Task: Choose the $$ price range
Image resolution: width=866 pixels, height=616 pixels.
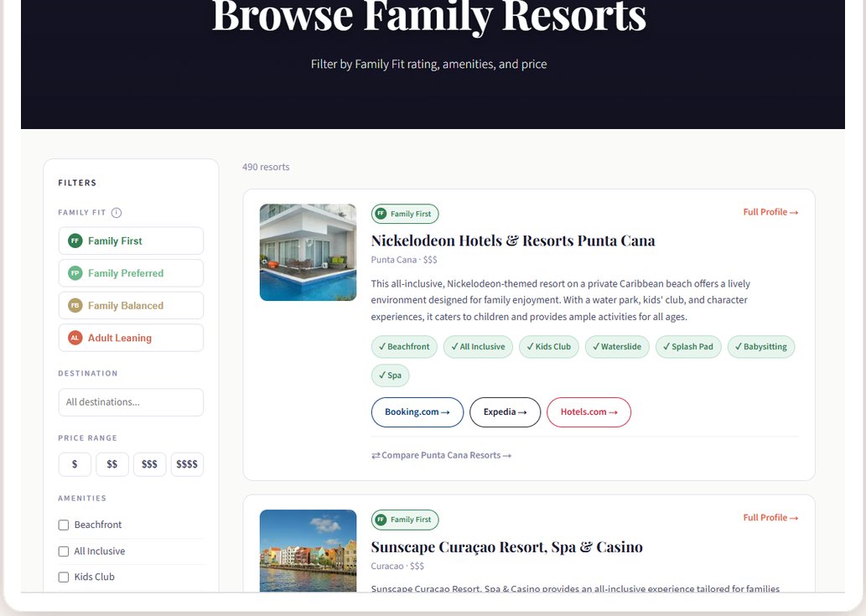Action: (x=112, y=464)
